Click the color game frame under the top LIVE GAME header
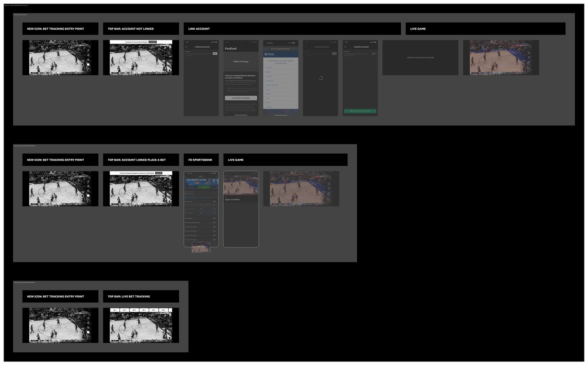588x365 pixels. pyautogui.click(x=501, y=57)
